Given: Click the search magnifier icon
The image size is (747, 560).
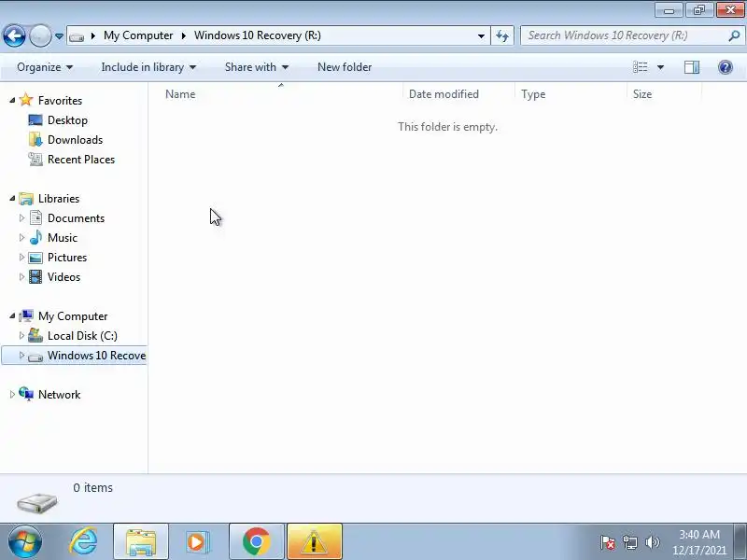Looking at the screenshot, I should [734, 35].
